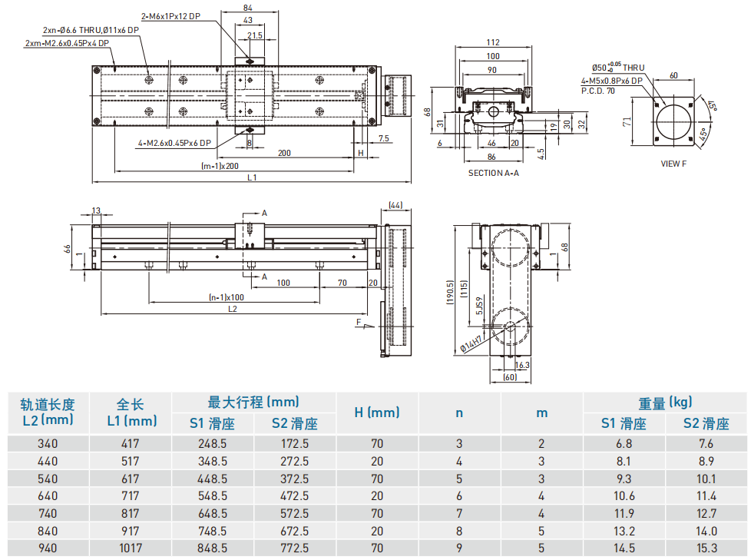This screenshot has width=751, height=560.
Task: Click the 2-M6x1Px12 DP annotation
Action: click(170, 15)
